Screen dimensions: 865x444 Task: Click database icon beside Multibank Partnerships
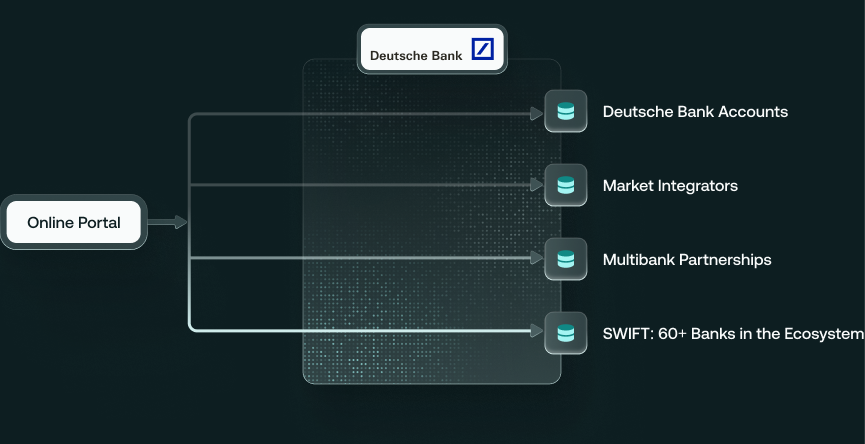point(565,259)
